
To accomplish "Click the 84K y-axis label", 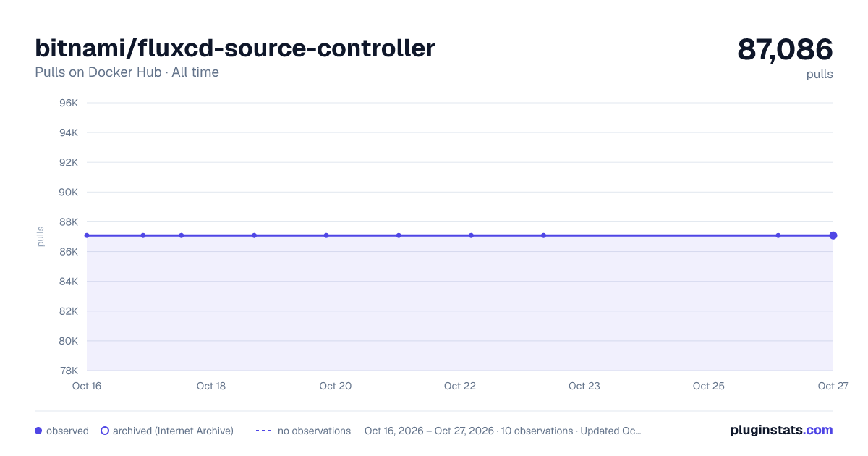I will (68, 282).
